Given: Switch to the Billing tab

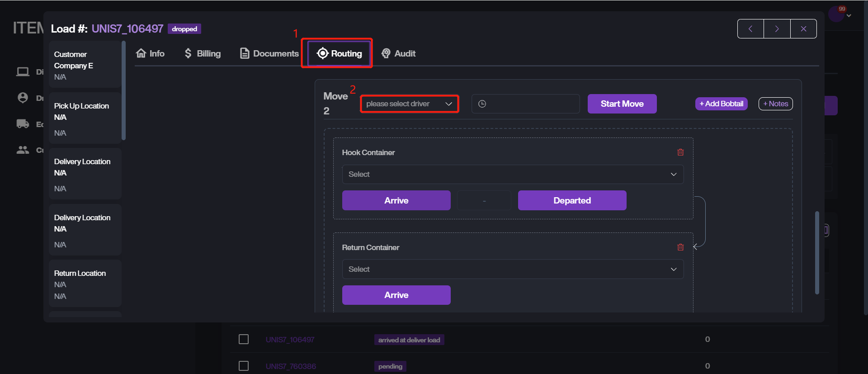Looking at the screenshot, I should tap(203, 53).
